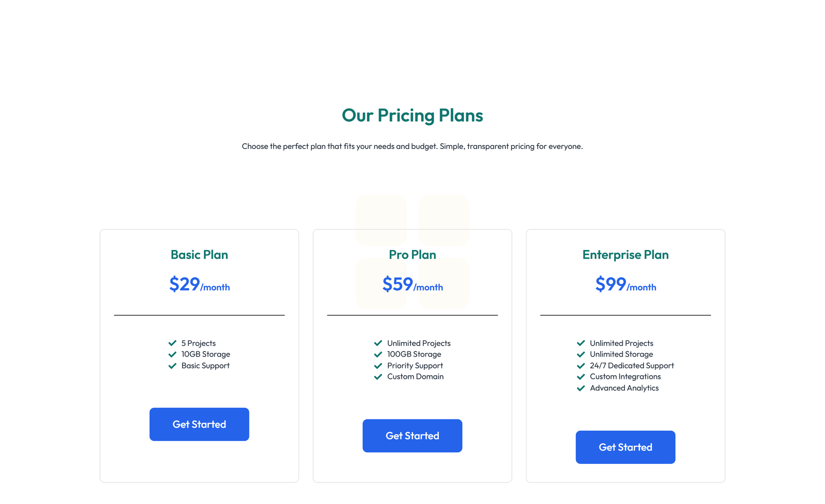Select the Priority Support checkmark icon
The width and height of the screenshot is (825, 504).
click(377, 365)
